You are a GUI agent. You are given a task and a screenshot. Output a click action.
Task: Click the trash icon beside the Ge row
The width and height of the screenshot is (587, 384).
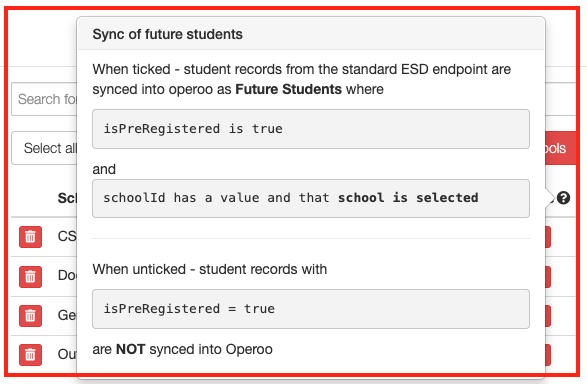(30, 316)
